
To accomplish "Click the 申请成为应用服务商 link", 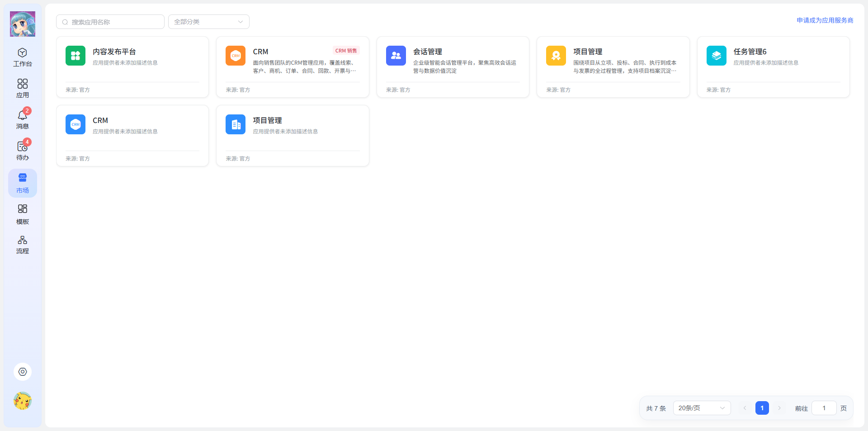I will pos(825,20).
